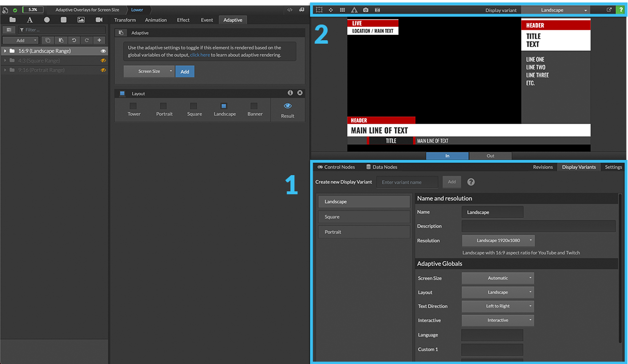Click the list view icon beside Filter
The height and width of the screenshot is (364, 628).
pyautogui.click(x=9, y=30)
